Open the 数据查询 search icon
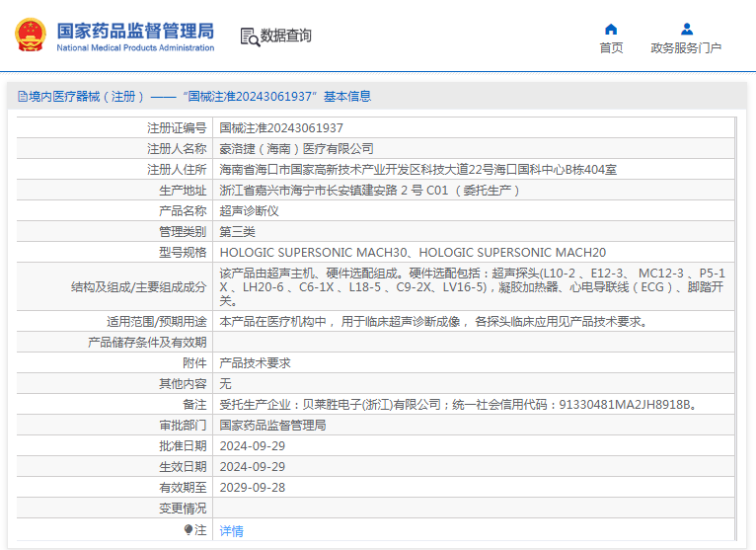756x550 pixels. [x=250, y=37]
